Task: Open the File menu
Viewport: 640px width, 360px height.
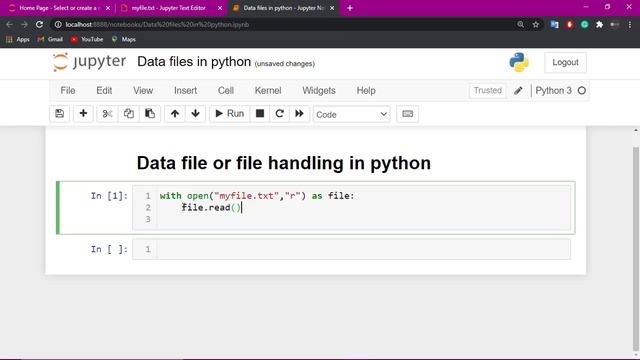Action: point(68,91)
